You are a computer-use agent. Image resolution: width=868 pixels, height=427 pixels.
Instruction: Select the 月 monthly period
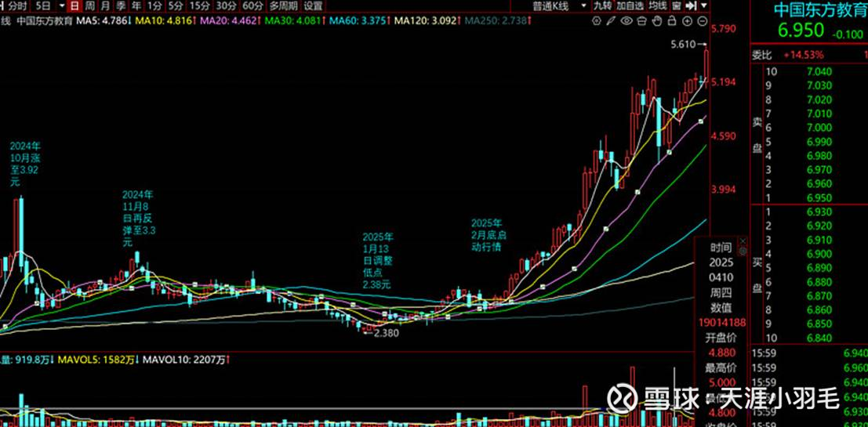[105, 6]
